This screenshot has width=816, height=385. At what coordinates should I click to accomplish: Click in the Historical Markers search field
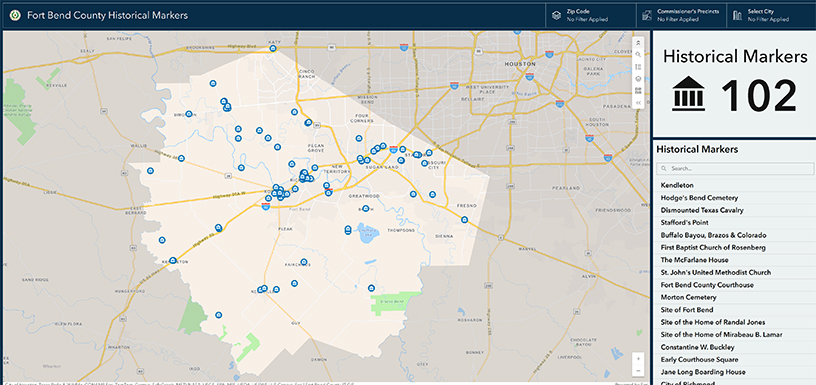pyautogui.click(x=735, y=169)
